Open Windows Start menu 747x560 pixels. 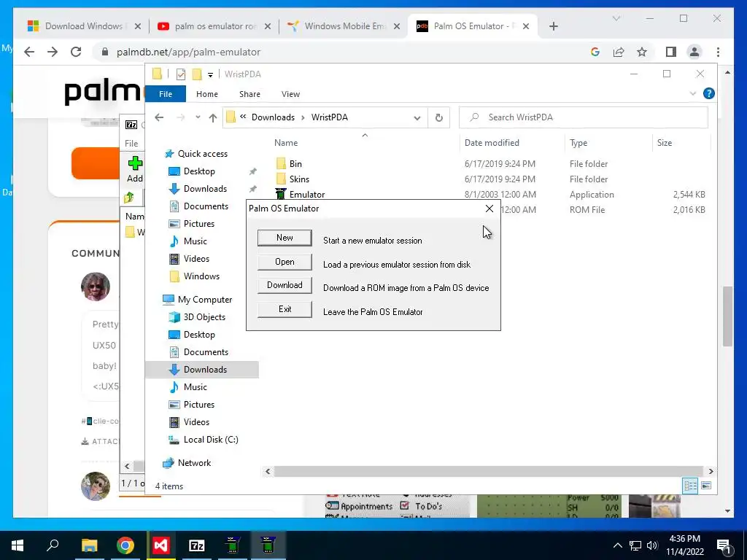pos(18,545)
